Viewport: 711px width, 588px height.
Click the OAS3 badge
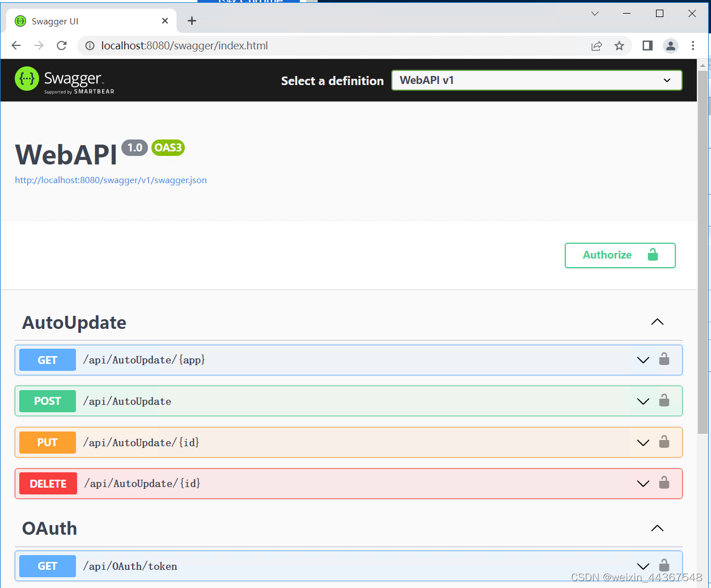pyautogui.click(x=168, y=147)
